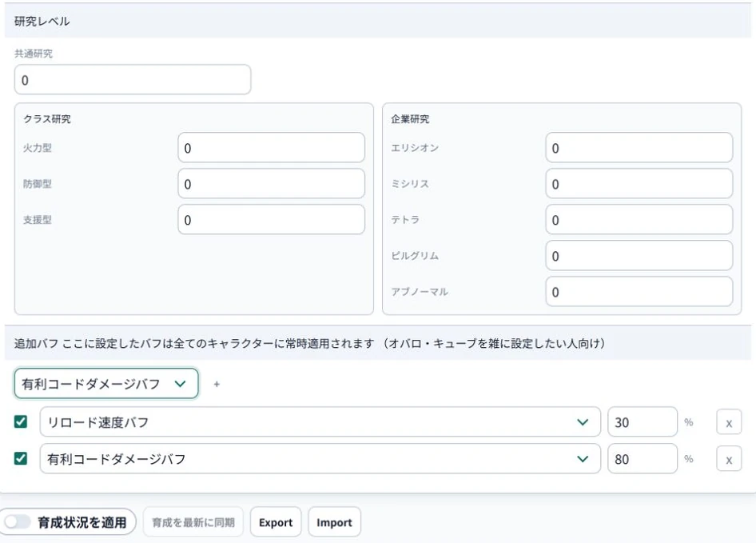Click the 火力型 research level field
This screenshot has height=543, width=756.
tap(272, 148)
